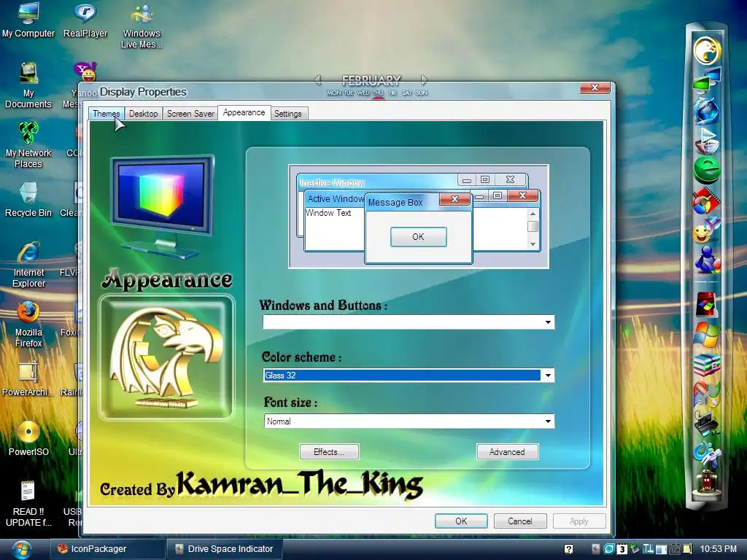Image resolution: width=747 pixels, height=560 pixels.
Task: Click the clock showing 10:53 PM
Action: [718, 549]
